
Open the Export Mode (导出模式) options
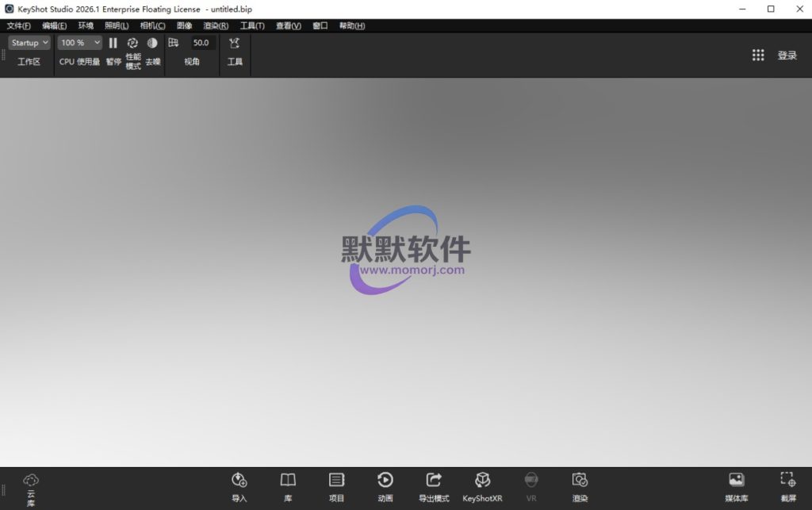click(x=434, y=485)
